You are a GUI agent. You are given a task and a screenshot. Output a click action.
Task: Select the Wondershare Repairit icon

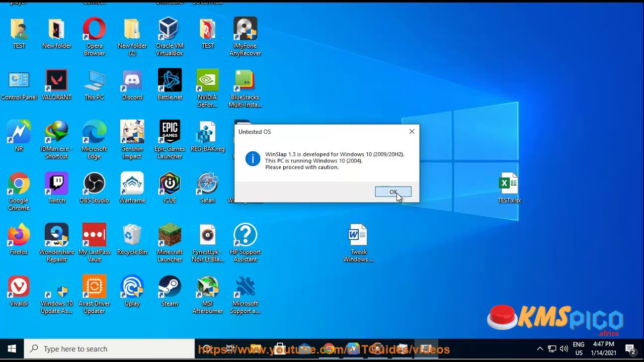(56, 243)
